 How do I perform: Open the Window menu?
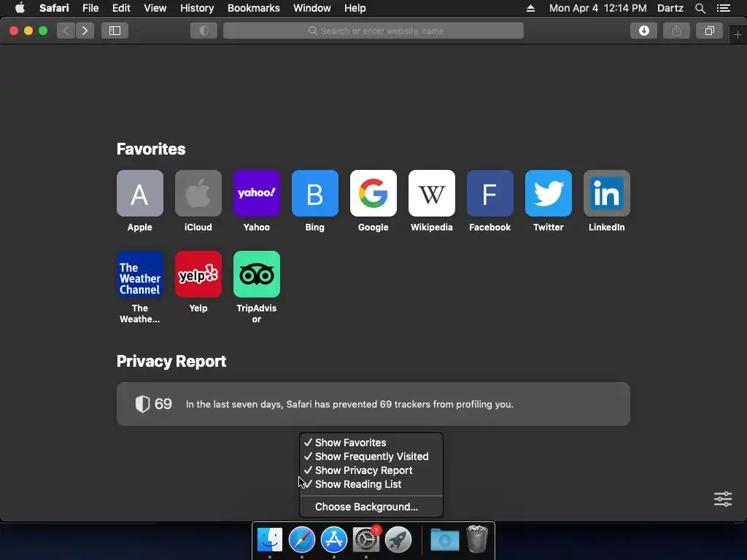click(x=312, y=8)
